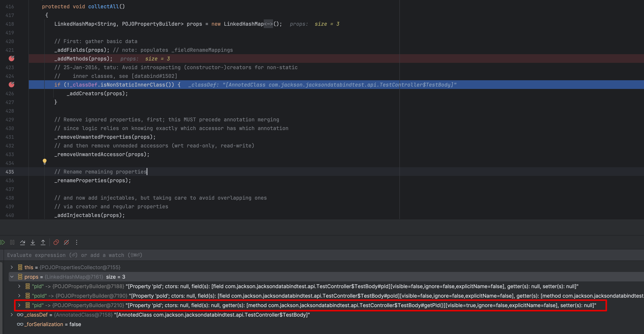This screenshot has width=644, height=334.
Task: Click line number 435 in gutter
Action: [x=10, y=172]
